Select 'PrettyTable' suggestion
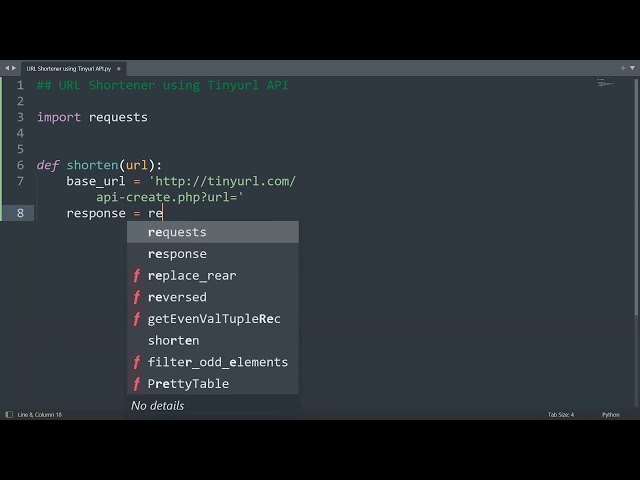Viewport: 640px width, 480px height. tap(213, 384)
